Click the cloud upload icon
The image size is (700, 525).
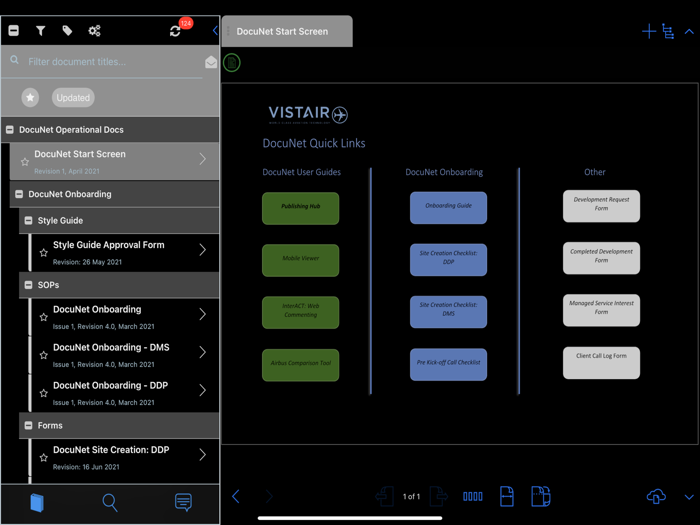(x=656, y=496)
